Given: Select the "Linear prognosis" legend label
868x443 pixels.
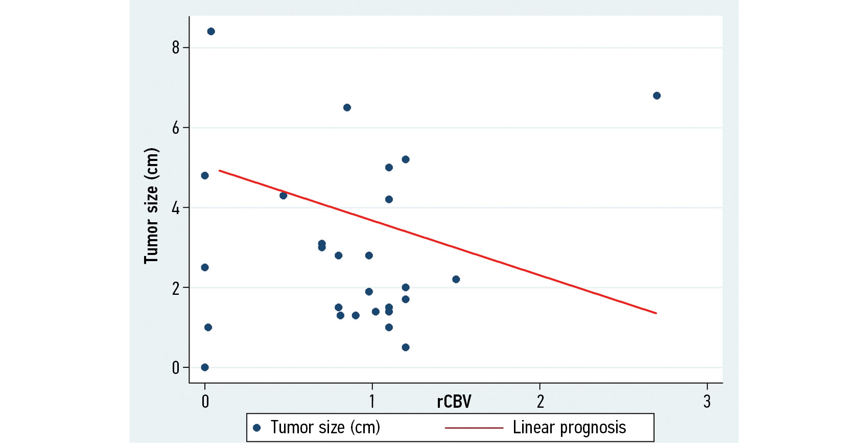Looking at the screenshot, I should point(569,427).
